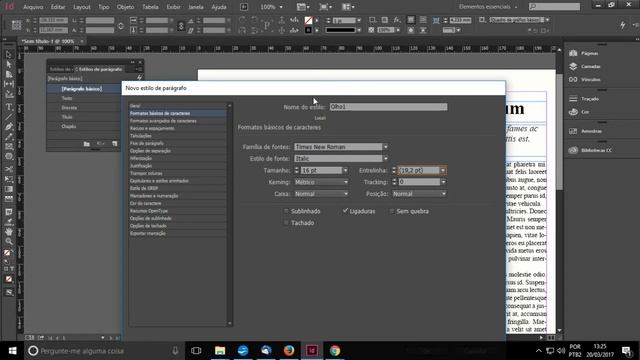The height and width of the screenshot is (360, 640).
Task: Select the Selection tool in the toolbox
Action: coord(9,55)
